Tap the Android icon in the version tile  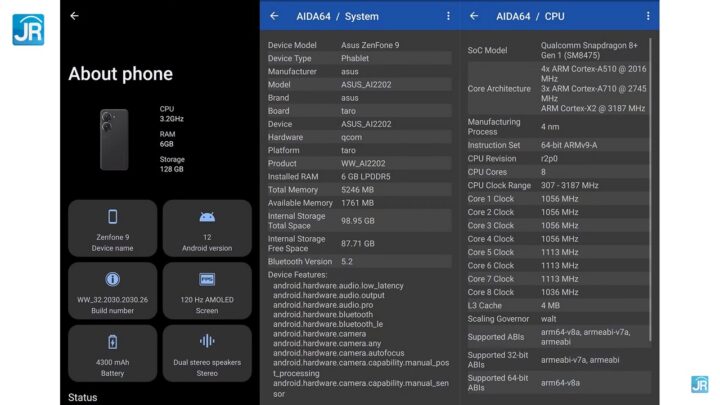coord(207,216)
